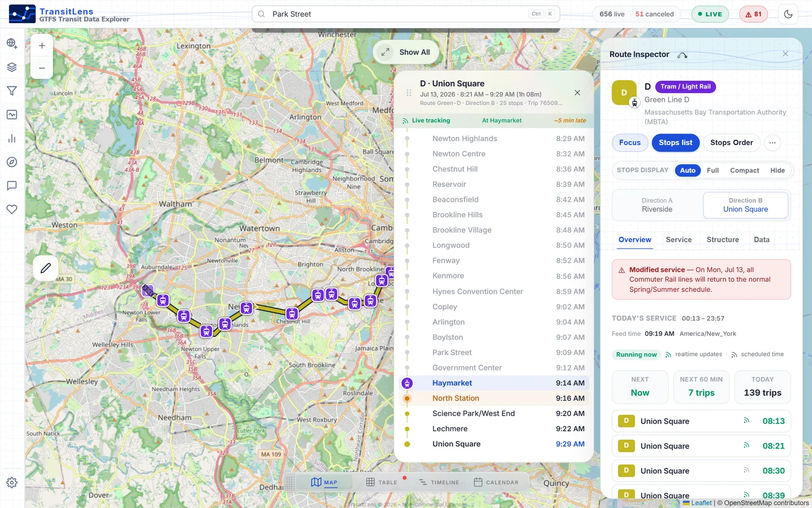Set stops display to Compact
The width and height of the screenshot is (812, 508).
[x=745, y=171]
